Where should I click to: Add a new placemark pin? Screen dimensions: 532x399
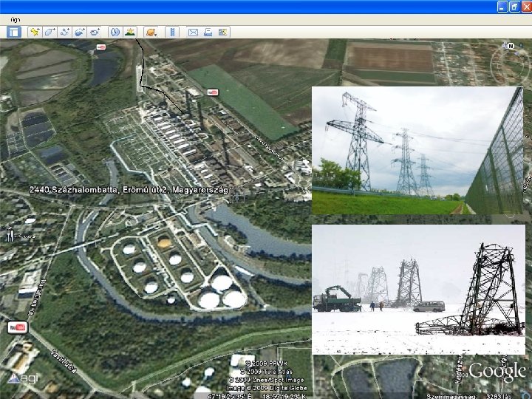tap(34, 32)
